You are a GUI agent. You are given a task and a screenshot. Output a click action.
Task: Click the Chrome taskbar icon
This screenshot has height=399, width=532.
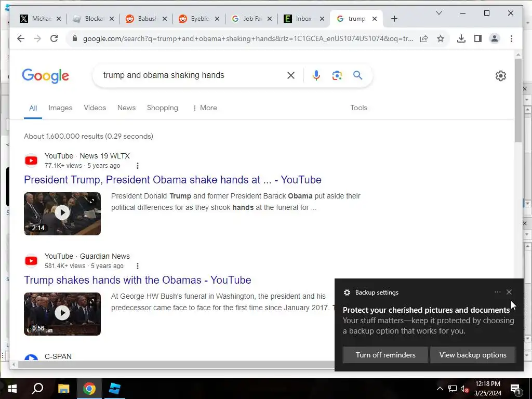89,389
